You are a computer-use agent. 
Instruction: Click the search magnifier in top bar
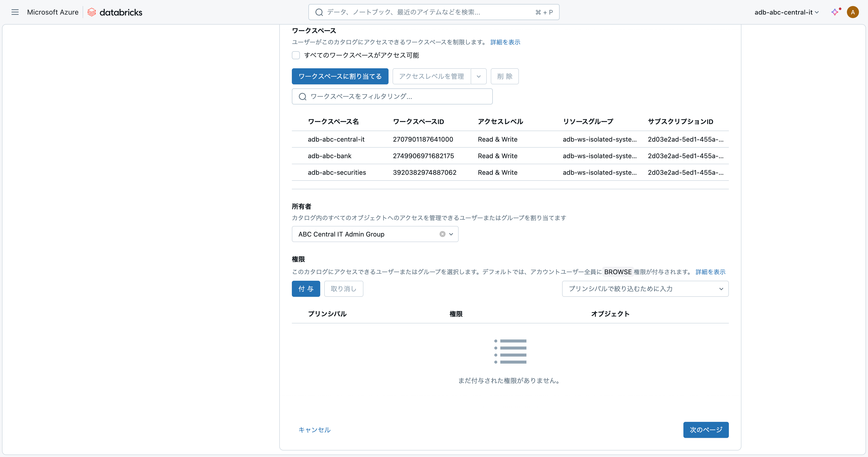coord(319,12)
